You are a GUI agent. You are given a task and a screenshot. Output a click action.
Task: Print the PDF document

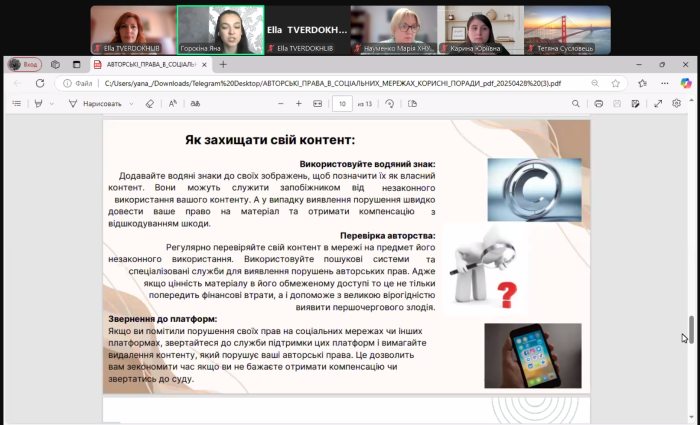pos(599,103)
